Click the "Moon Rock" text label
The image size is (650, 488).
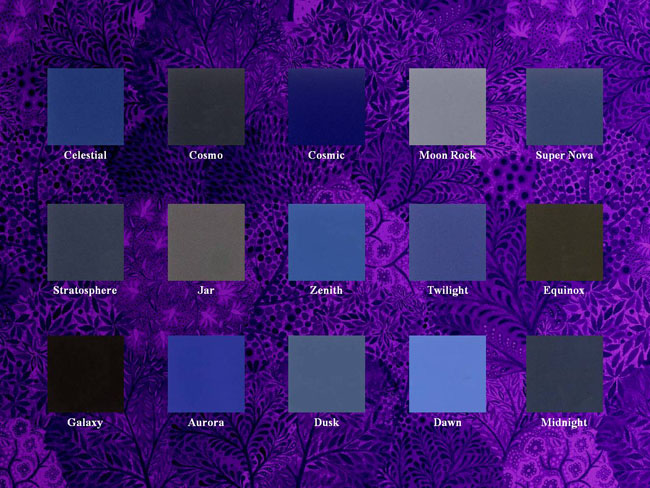447,156
